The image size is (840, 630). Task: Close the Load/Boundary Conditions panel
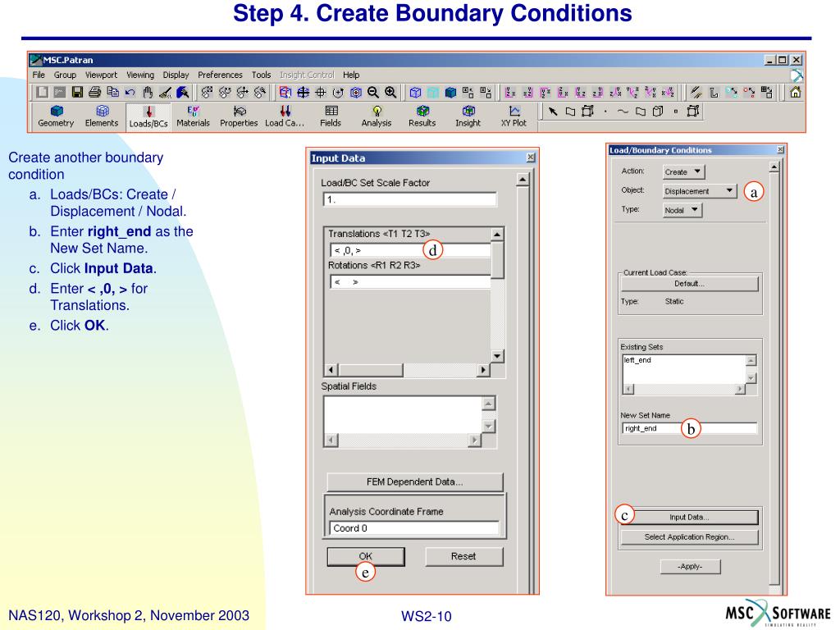click(x=781, y=150)
